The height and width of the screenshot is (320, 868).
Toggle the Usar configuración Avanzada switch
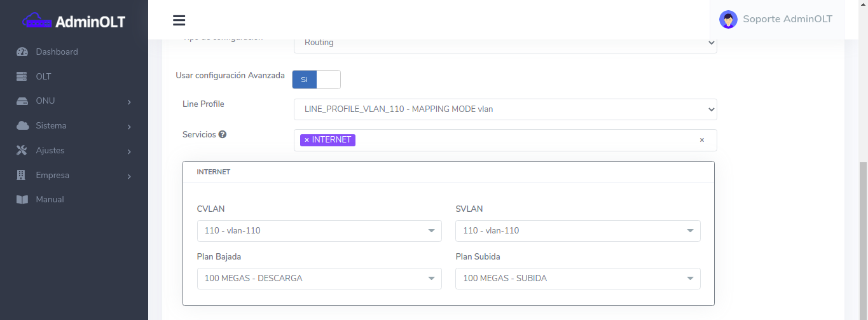(x=316, y=80)
